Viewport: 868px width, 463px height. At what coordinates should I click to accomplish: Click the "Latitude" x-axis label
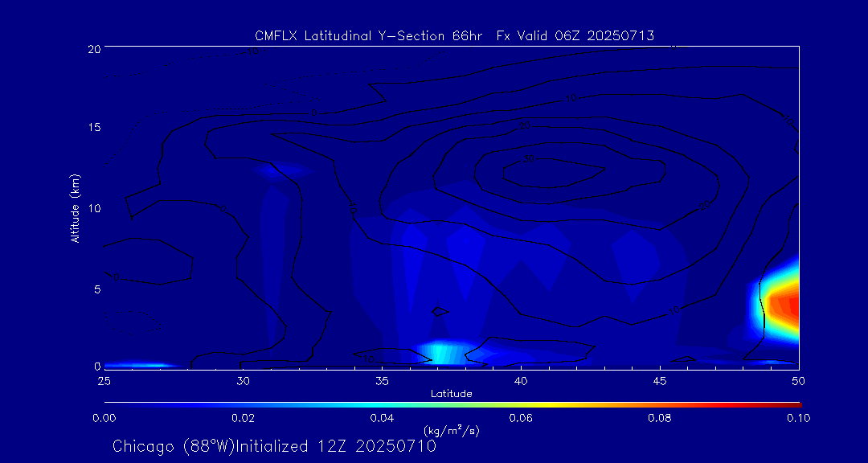(452, 394)
